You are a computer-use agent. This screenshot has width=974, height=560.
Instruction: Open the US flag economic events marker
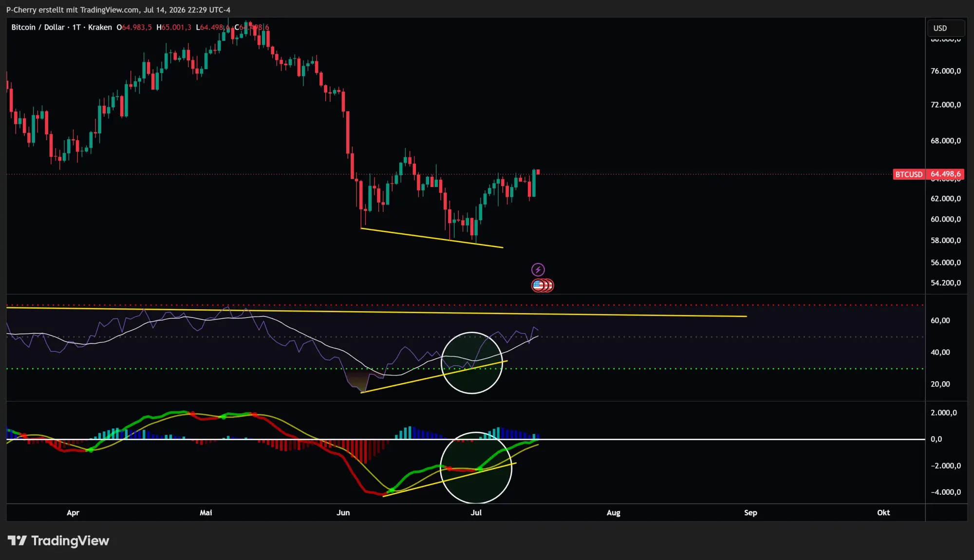point(539,285)
